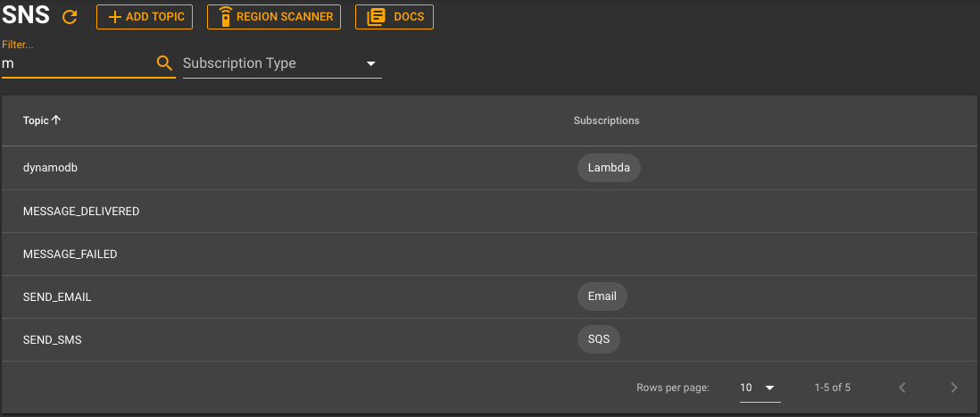Open the MESSAGE_FAILED topic row
980x417 pixels.
(489, 254)
